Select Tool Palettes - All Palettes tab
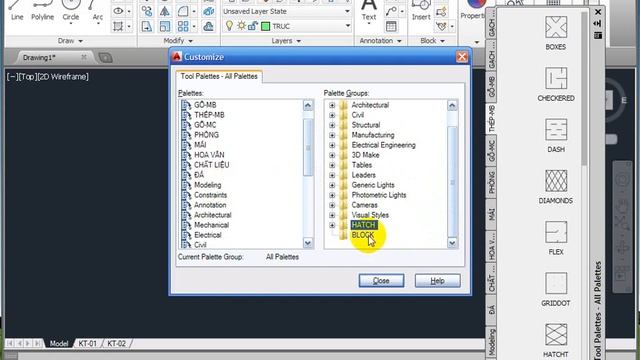Screen dimensions: 640x360 pyautogui.click(x=219, y=76)
